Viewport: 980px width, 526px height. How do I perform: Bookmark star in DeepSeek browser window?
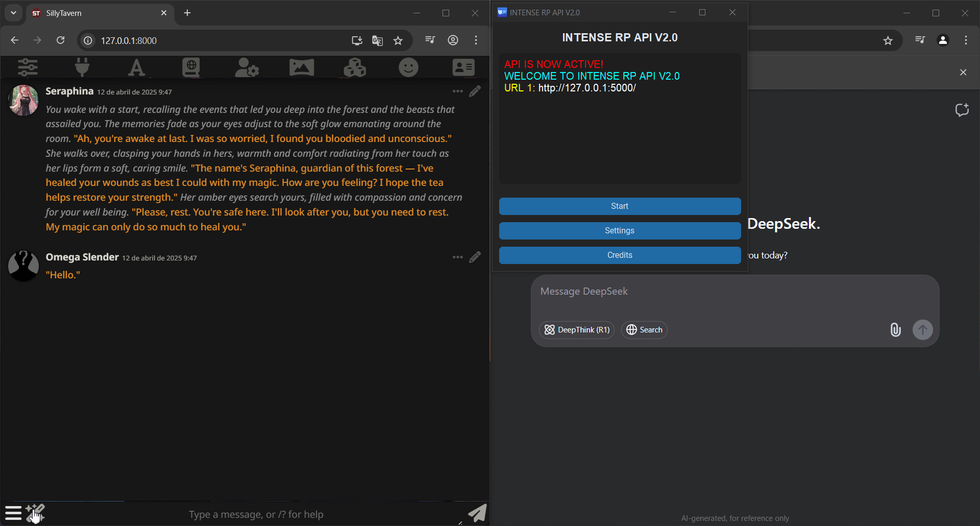(888, 40)
